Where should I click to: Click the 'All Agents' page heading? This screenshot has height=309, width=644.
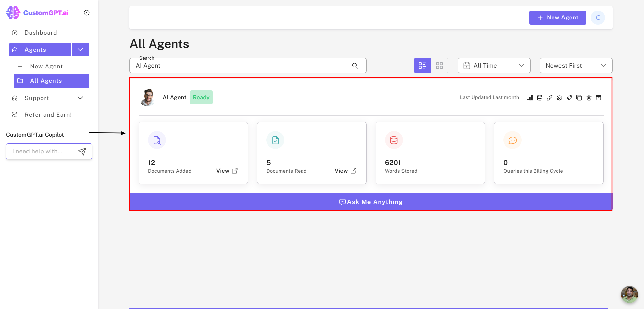tap(159, 44)
